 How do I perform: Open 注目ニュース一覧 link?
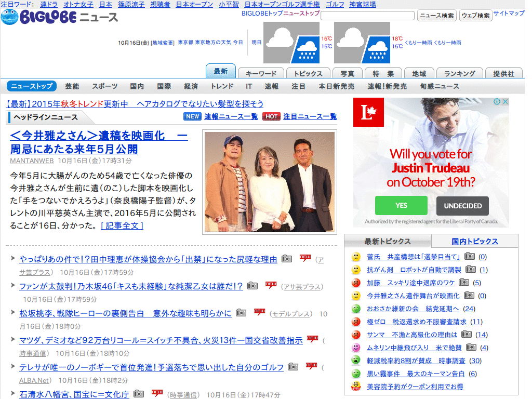310,116
